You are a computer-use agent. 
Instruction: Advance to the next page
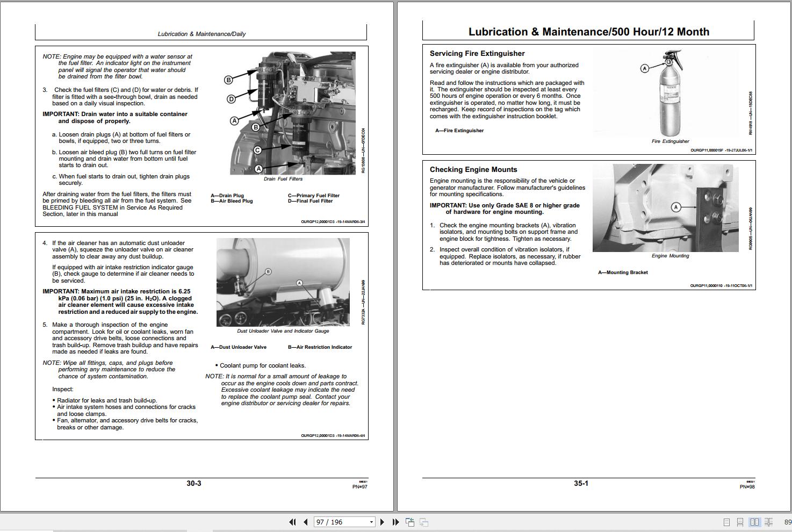(x=382, y=522)
